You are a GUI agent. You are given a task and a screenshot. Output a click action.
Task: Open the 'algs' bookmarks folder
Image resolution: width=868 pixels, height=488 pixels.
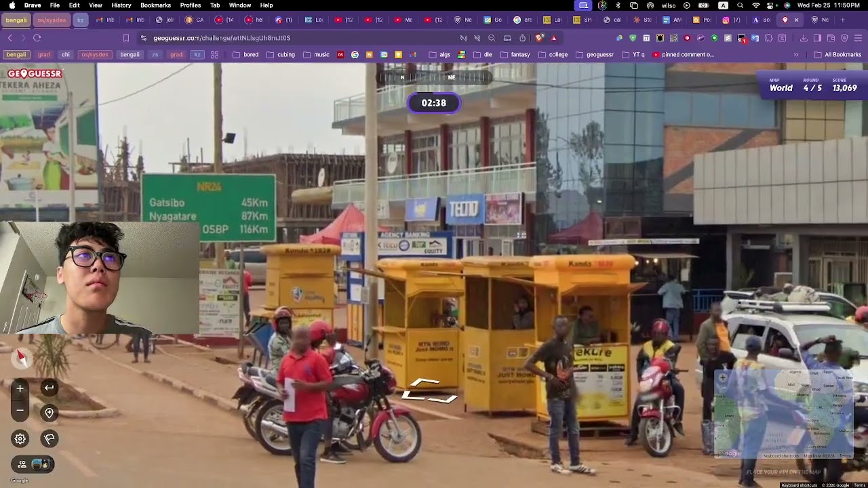439,54
